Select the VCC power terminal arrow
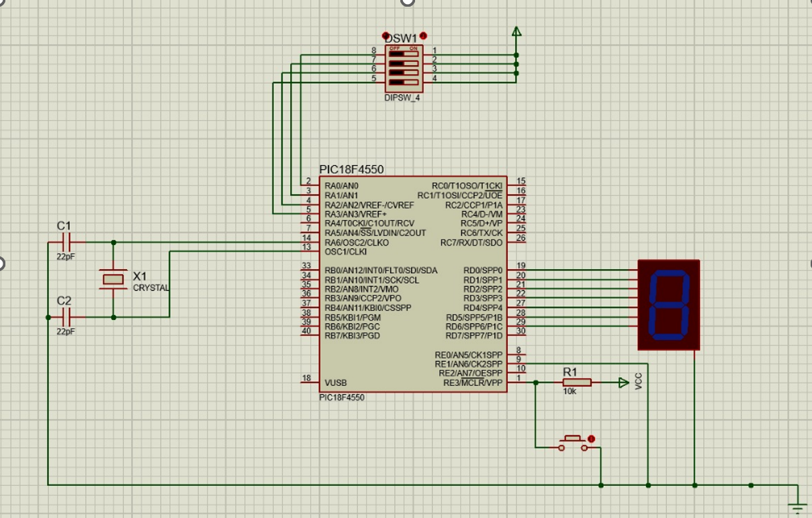Image resolution: width=812 pixels, height=518 pixels. [x=624, y=382]
